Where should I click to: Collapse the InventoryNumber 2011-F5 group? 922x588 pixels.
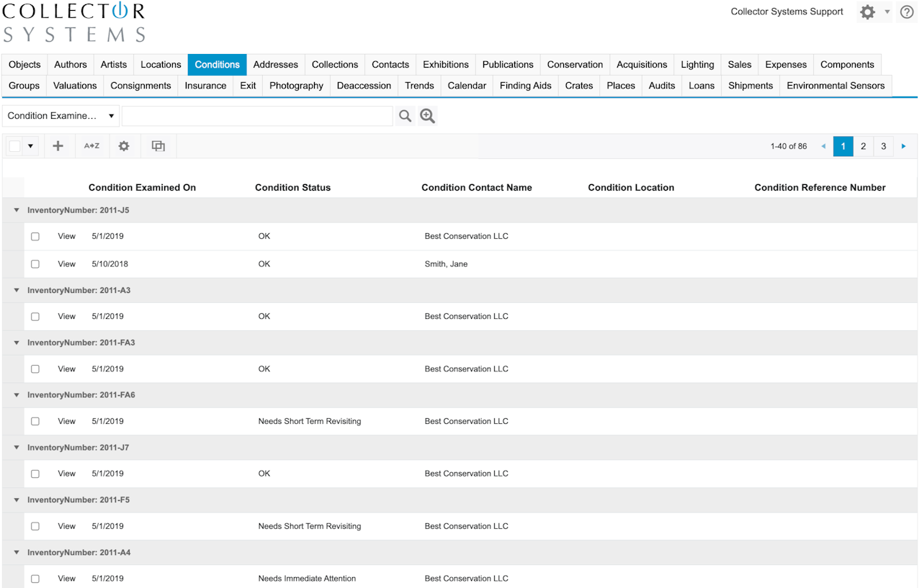pyautogui.click(x=17, y=499)
